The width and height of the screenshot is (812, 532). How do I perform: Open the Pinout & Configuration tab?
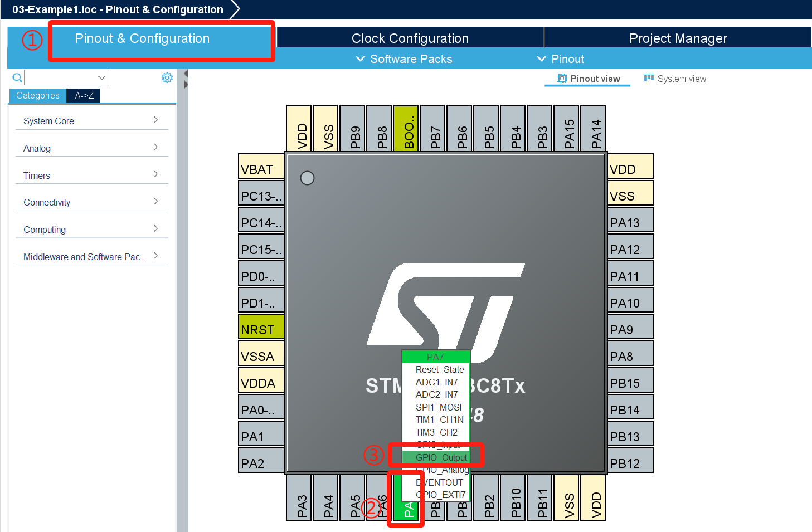(142, 38)
